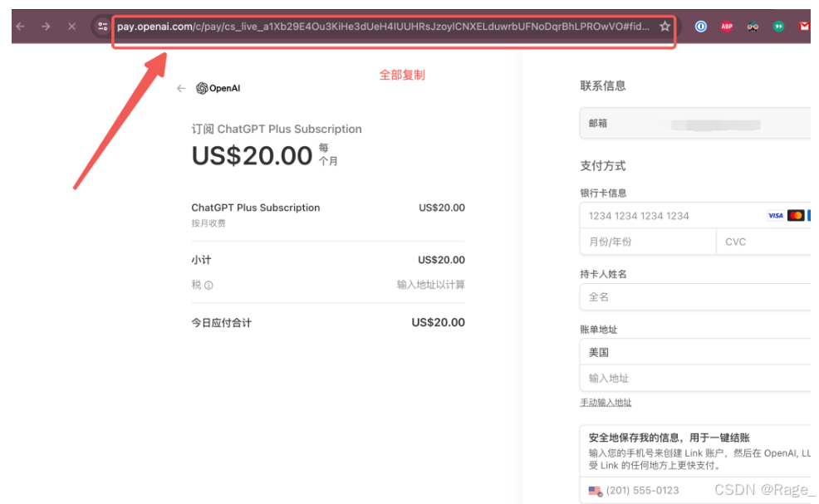
Task: Focus the cardholder full name field
Action: 695,297
